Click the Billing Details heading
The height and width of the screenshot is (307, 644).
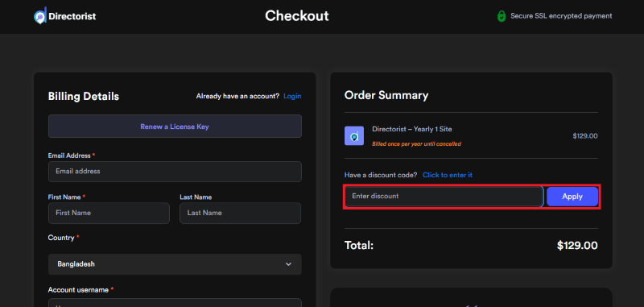84,96
